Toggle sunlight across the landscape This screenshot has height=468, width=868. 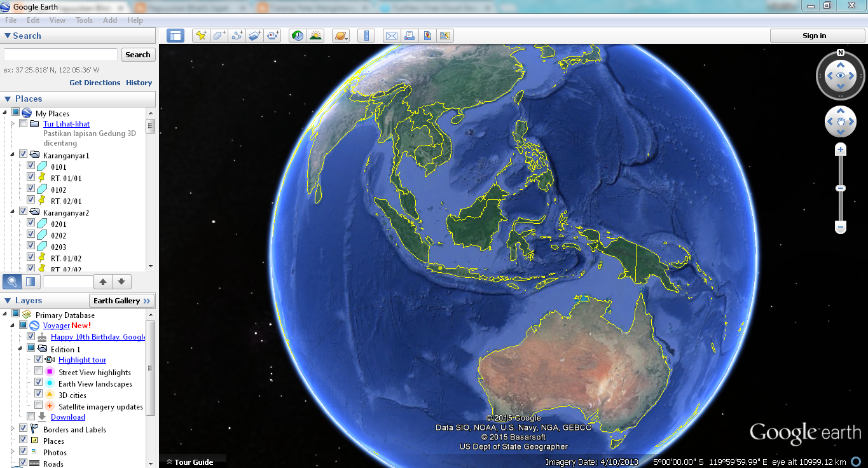pos(315,35)
